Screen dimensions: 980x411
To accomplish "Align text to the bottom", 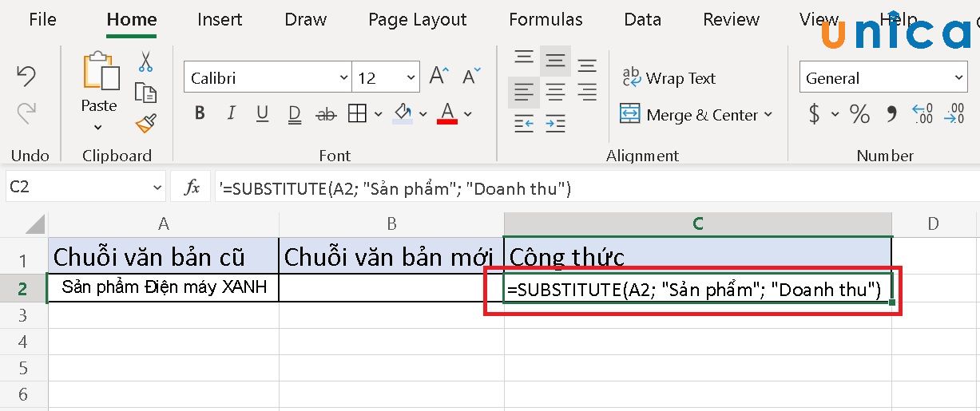I will point(587,65).
